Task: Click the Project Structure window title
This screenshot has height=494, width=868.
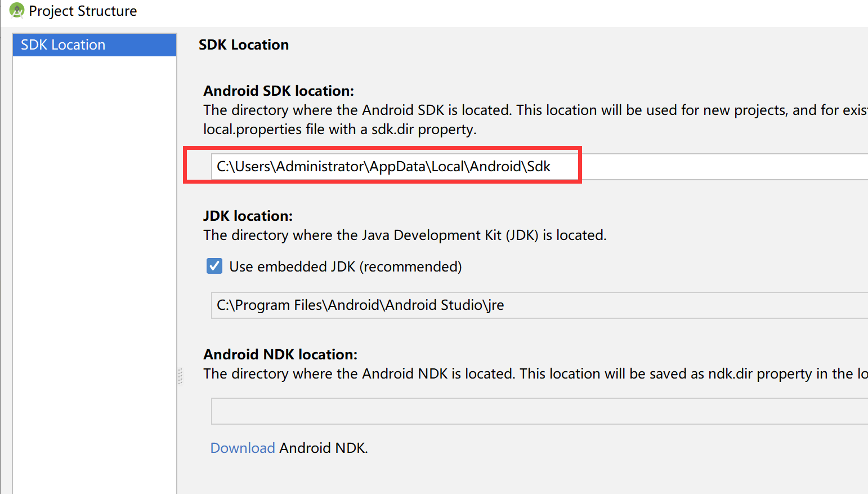Action: 83,11
